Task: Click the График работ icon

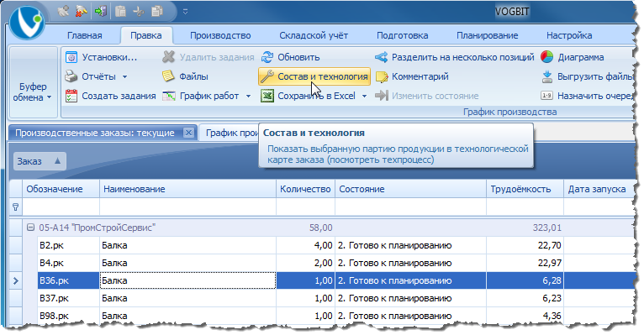Action: pyautogui.click(x=169, y=96)
